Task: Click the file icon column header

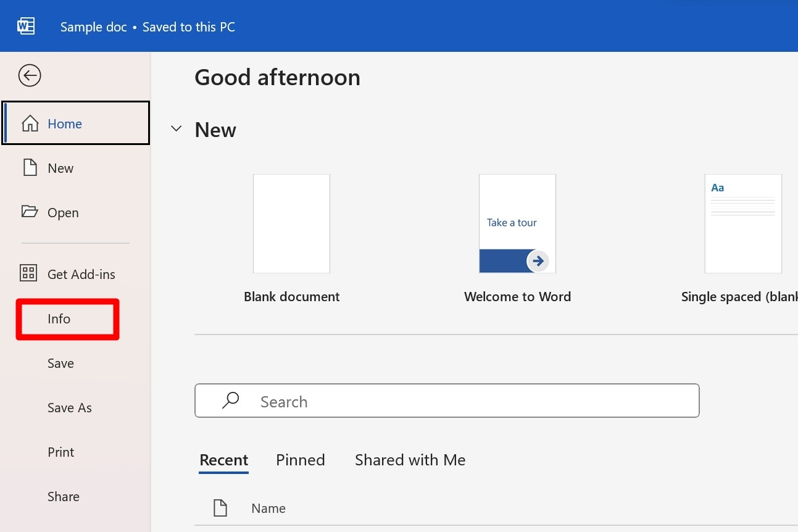Action: point(220,508)
